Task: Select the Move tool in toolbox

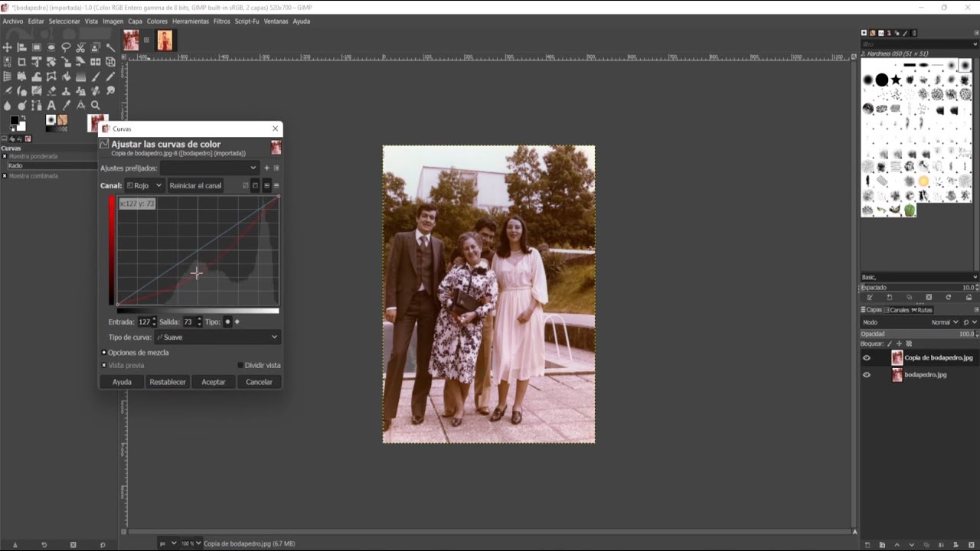Action: (x=7, y=47)
